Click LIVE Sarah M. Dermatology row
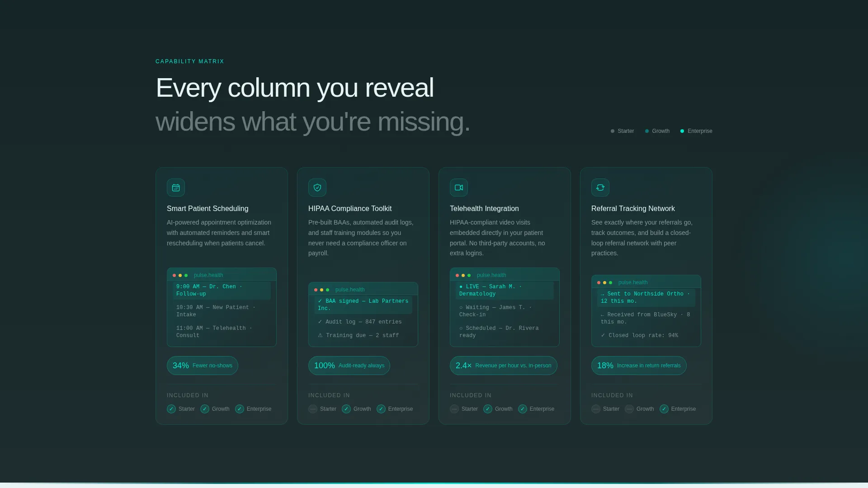 pyautogui.click(x=505, y=290)
